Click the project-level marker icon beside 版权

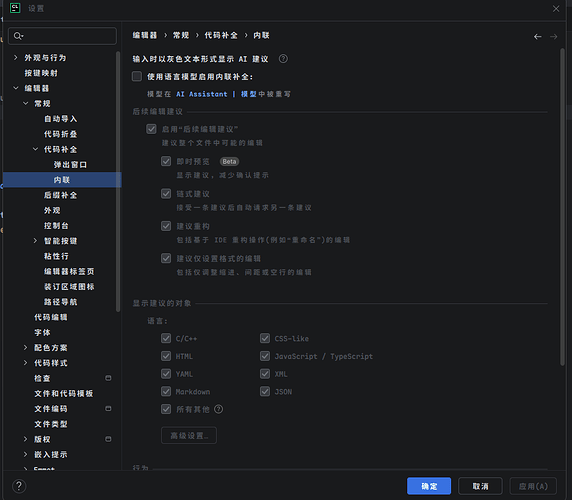(x=108, y=439)
